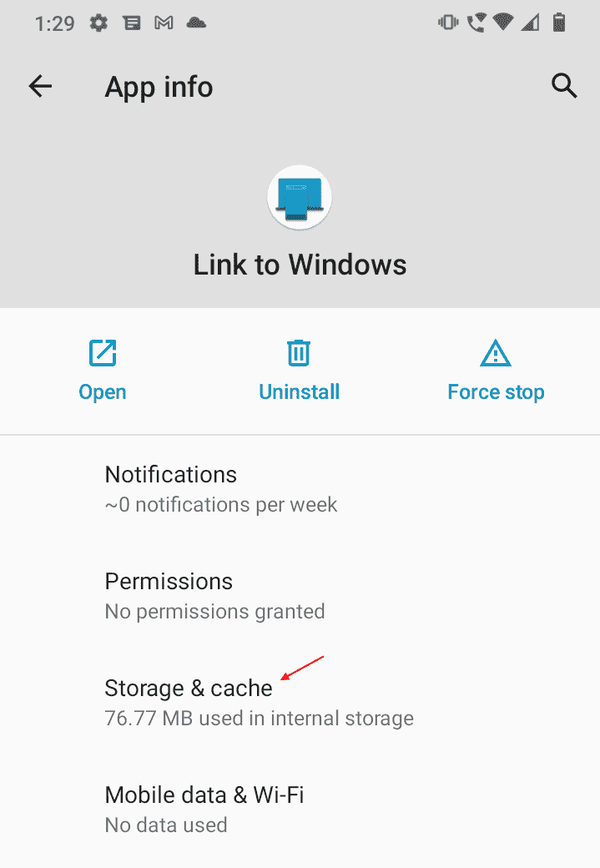The image size is (600, 868).
Task: Tap the vibrate mode status icon
Action: 448,23
